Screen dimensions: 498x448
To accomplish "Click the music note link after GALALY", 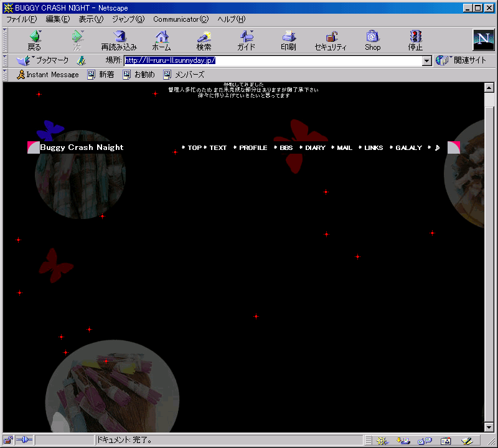I will click(438, 147).
